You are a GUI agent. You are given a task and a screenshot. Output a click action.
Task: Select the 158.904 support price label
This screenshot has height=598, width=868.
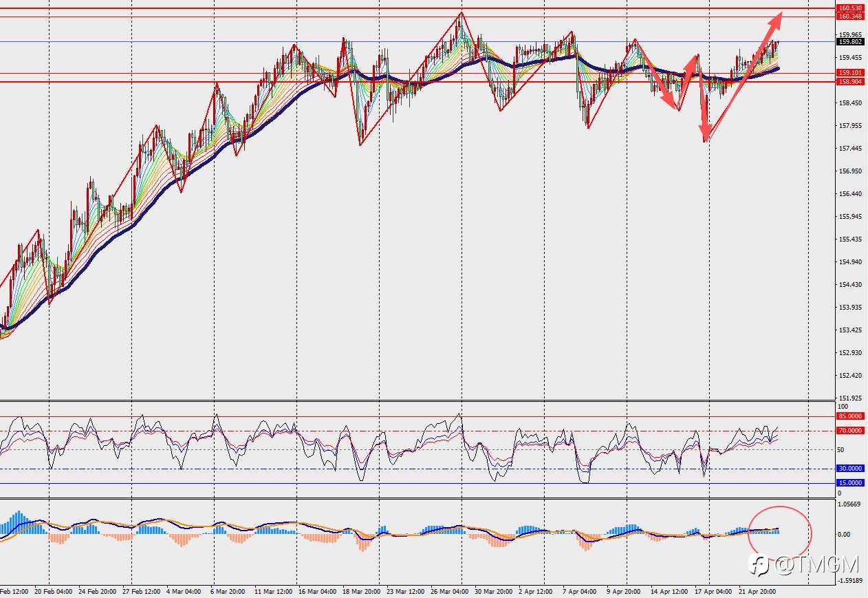850,82
